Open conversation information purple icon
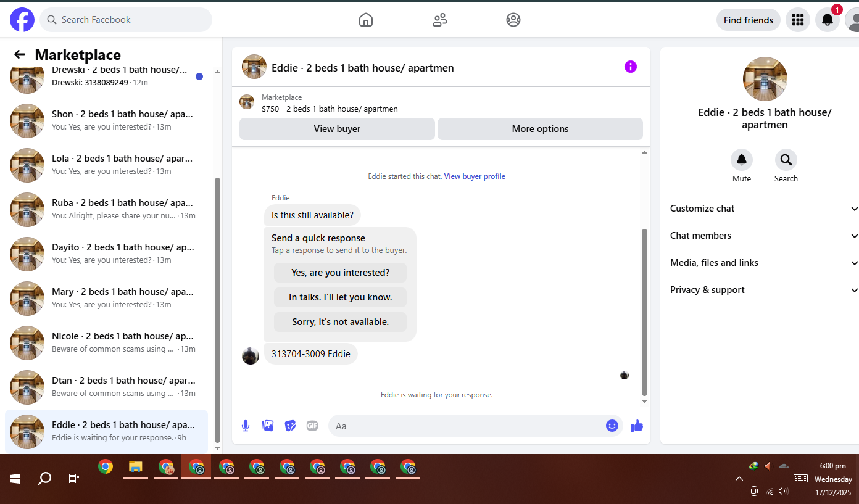This screenshot has height=504, width=859. [630, 67]
